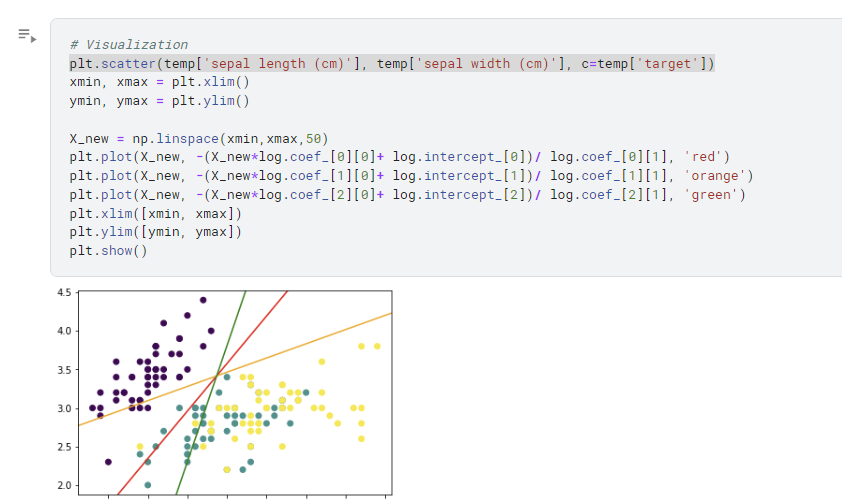Viewport: 842px width, 501px height.
Task: Click the topmost purple scatter point
Action: [x=203, y=300]
